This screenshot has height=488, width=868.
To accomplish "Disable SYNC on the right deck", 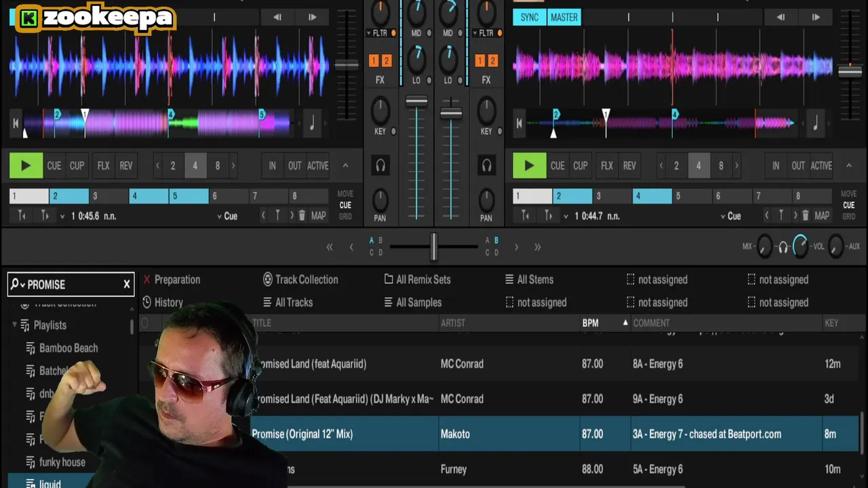I will click(529, 17).
